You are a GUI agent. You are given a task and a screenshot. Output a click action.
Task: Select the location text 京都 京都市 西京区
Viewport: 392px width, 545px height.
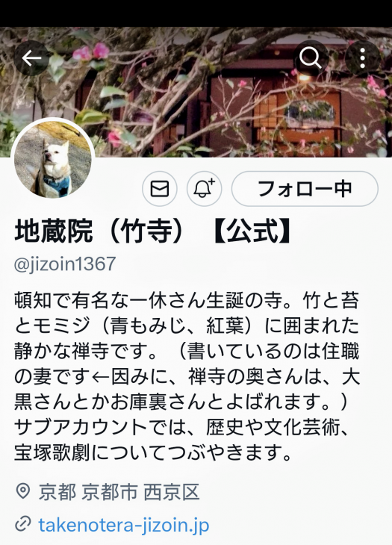coord(119,492)
